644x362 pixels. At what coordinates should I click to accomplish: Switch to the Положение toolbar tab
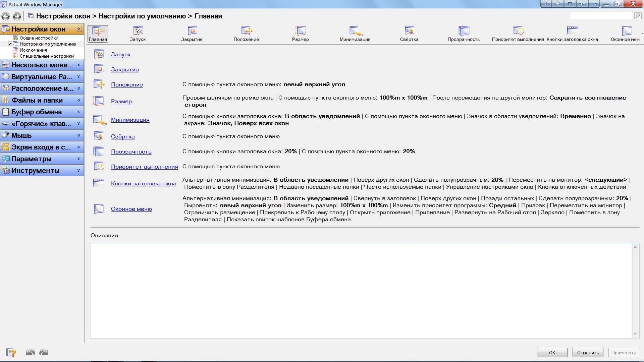pyautogui.click(x=246, y=34)
